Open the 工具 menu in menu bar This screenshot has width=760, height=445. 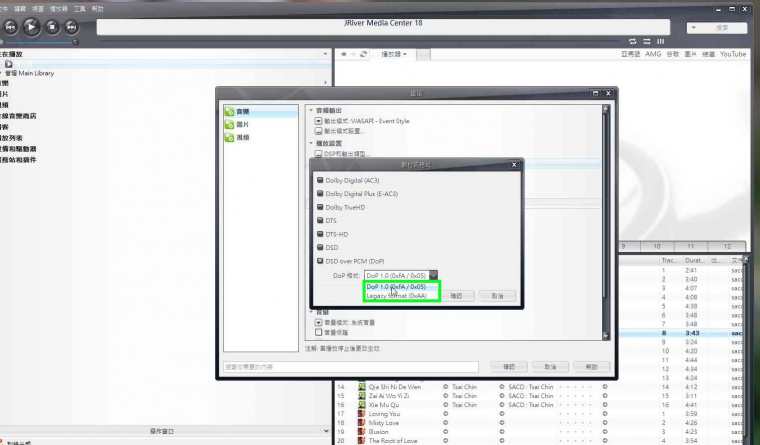(x=79, y=9)
